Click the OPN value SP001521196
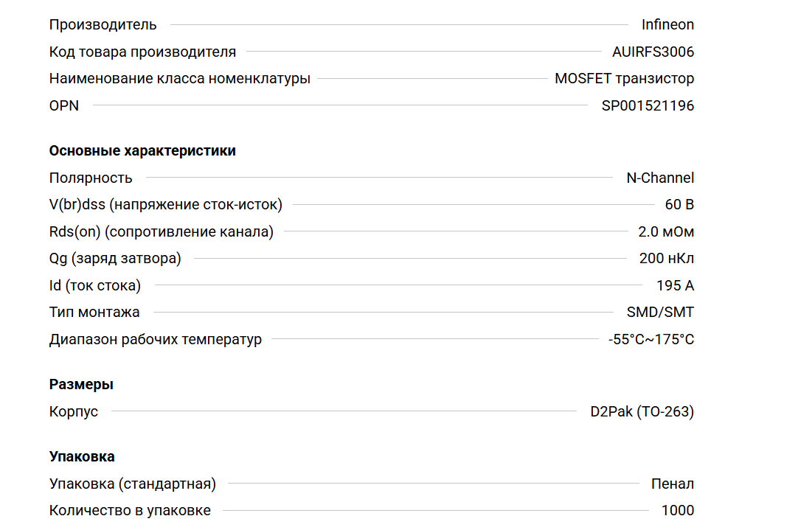 (x=648, y=105)
